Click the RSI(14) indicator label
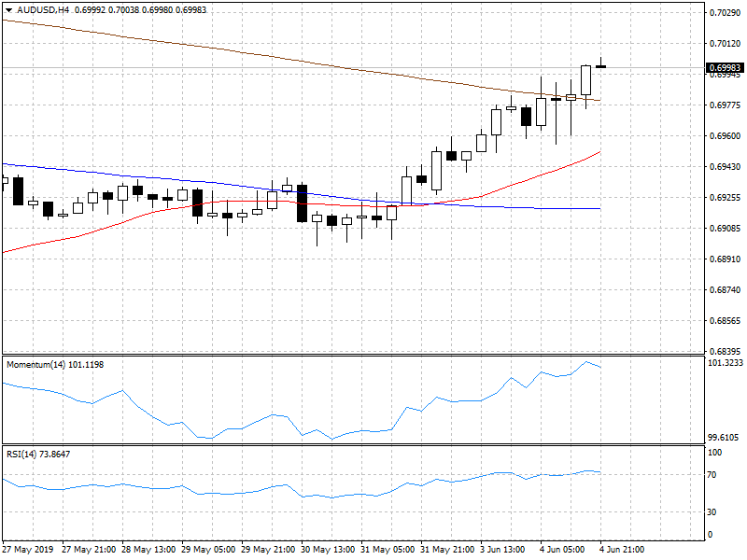Viewport: 747px width, 560px height. point(37,454)
